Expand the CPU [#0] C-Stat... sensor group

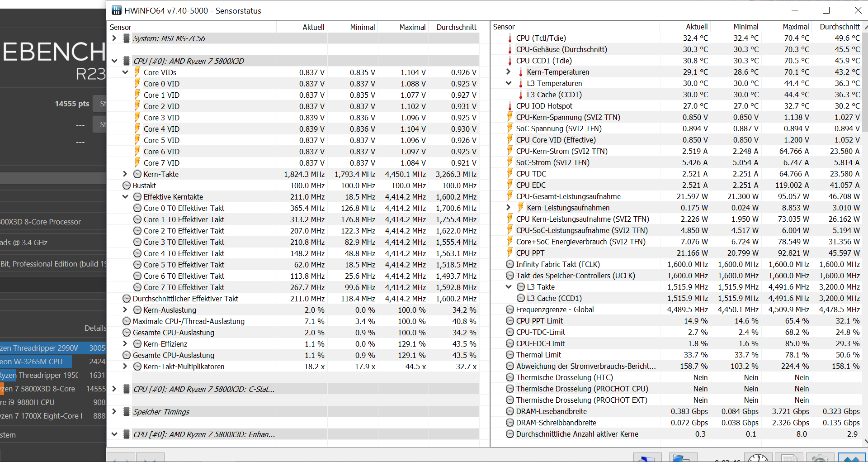(x=114, y=389)
